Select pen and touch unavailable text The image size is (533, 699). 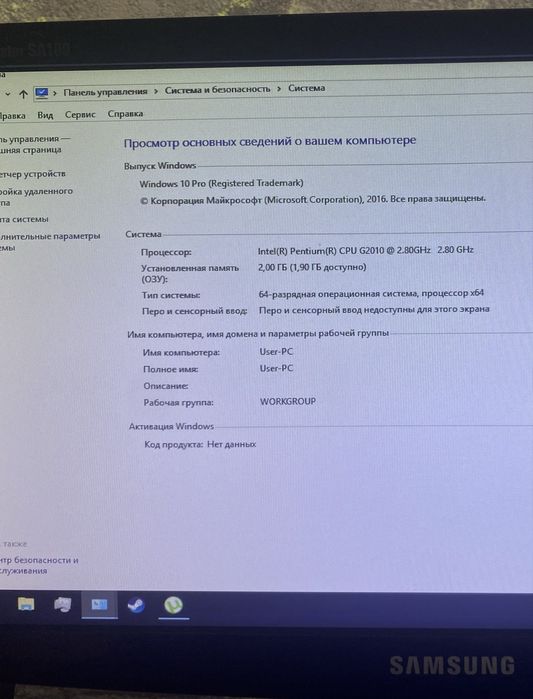(x=374, y=309)
